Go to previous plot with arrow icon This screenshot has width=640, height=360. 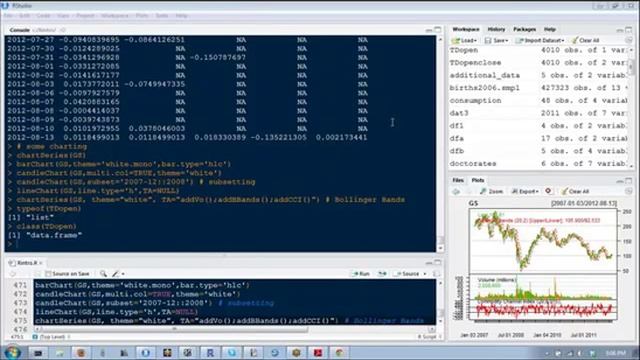(x=456, y=191)
